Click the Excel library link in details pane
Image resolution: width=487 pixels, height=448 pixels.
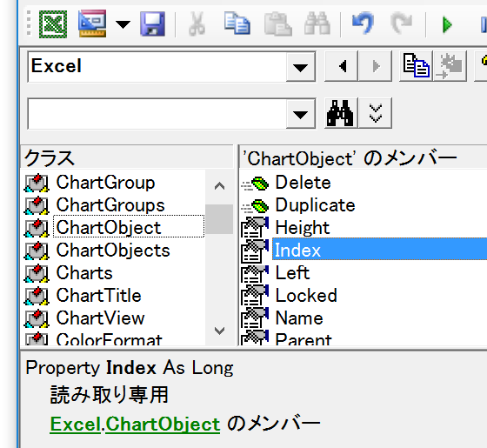pyautogui.click(x=75, y=424)
